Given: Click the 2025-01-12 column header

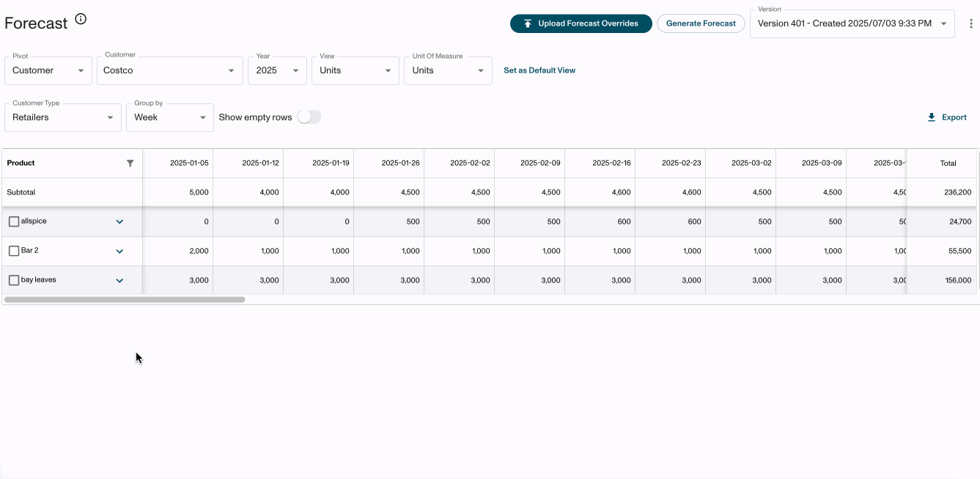Looking at the screenshot, I should pos(248,164).
